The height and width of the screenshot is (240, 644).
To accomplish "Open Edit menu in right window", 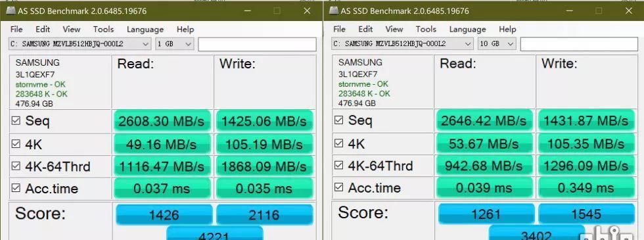I will [365, 29].
